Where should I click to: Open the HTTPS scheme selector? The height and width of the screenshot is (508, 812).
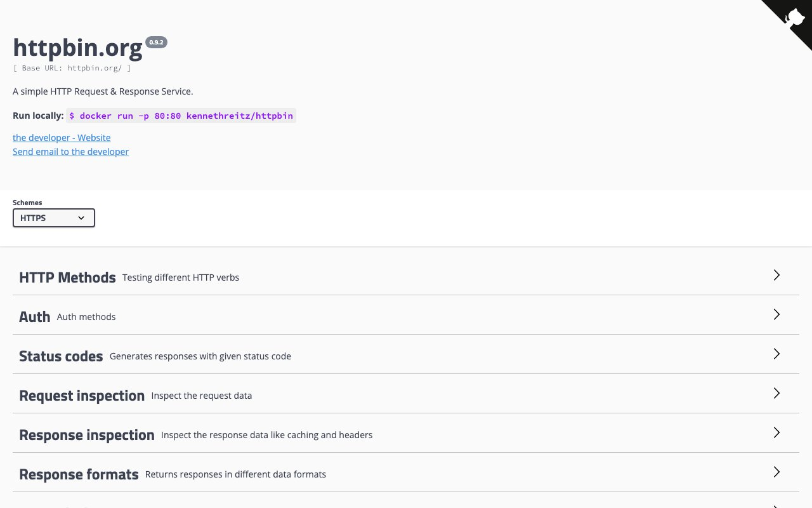point(53,218)
